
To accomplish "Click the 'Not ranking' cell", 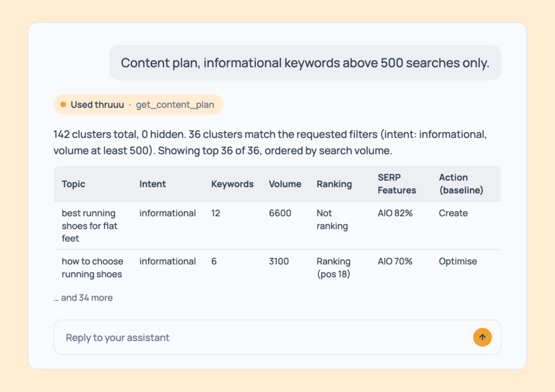I will 332,219.
